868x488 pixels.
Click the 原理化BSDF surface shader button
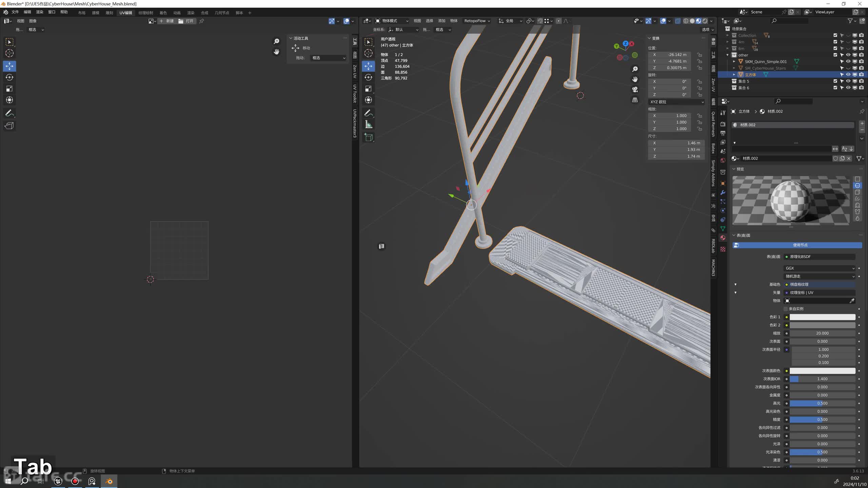(820, 257)
